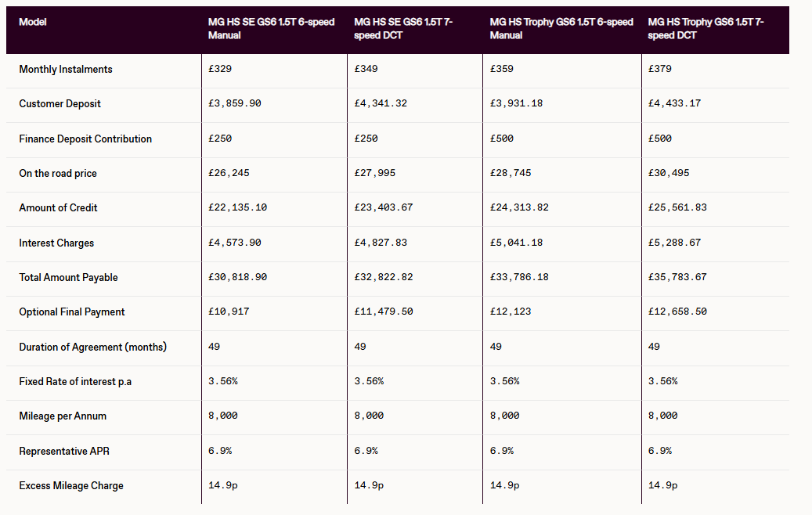Select the £12,123 optional final payment
The width and height of the screenshot is (812, 515).
[511, 312]
